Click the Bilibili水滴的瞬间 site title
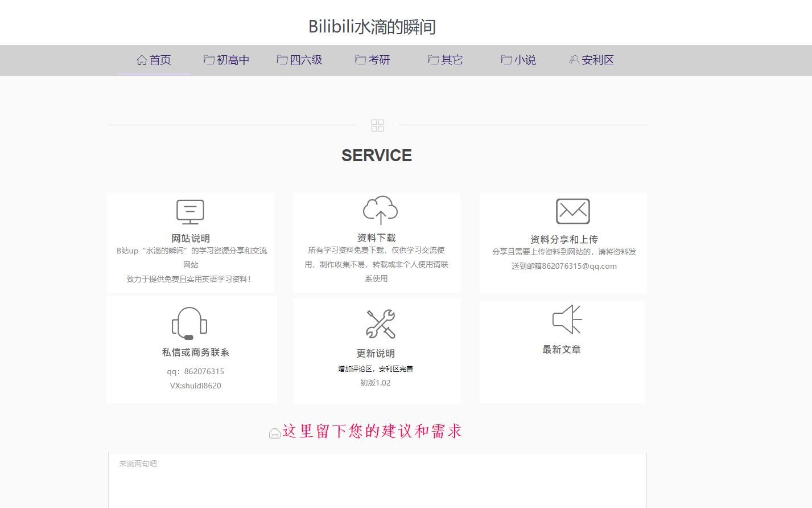Screen dimensions: 812x508 click(372, 27)
